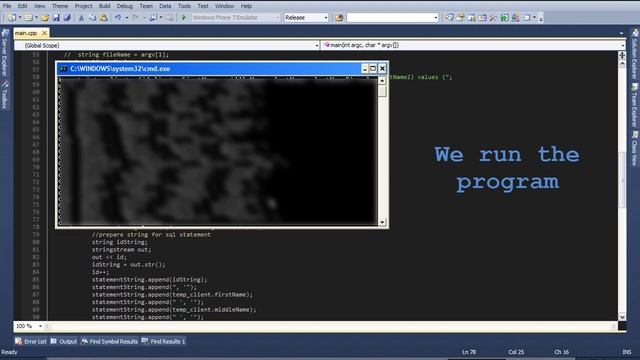Open the Undo history dropdown arrow
640x360 pixels.
(x=127, y=18)
